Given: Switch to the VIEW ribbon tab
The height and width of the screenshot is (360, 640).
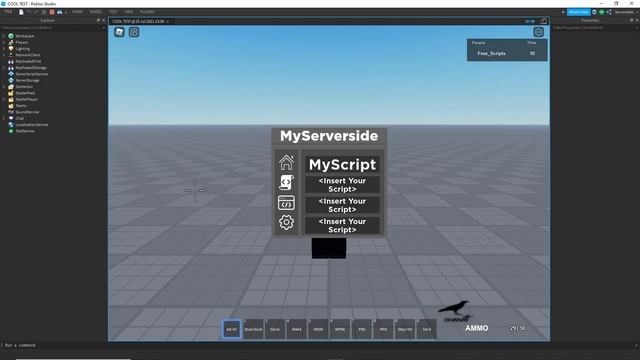Looking at the screenshot, I should [129, 12].
